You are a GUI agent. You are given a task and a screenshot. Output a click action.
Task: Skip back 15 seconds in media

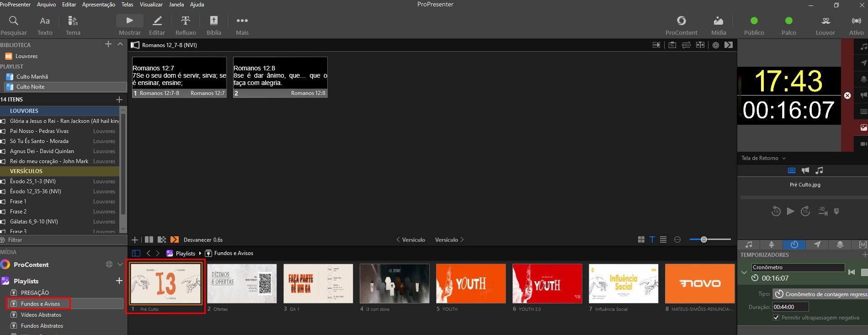coord(776,211)
